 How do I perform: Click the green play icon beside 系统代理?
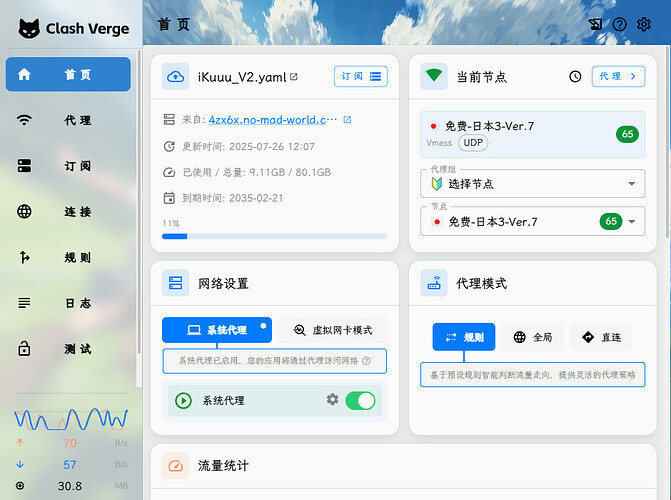click(184, 401)
